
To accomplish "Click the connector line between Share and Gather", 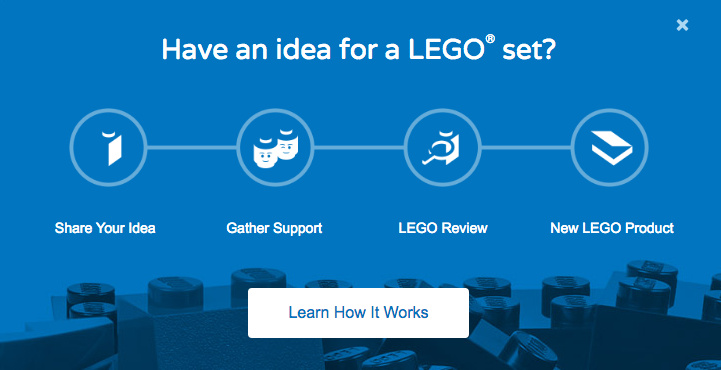I will tap(192, 148).
